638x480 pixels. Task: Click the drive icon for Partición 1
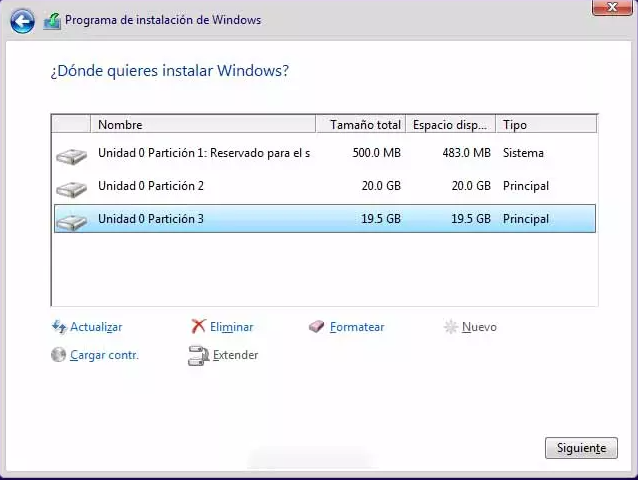click(x=71, y=156)
